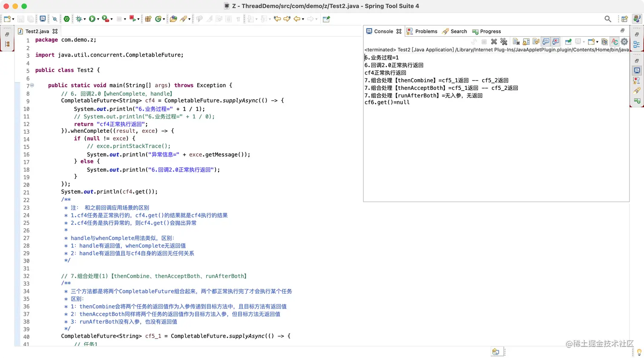Click the status bar updates icon at bottom
644x358 pixels.
[x=496, y=352]
